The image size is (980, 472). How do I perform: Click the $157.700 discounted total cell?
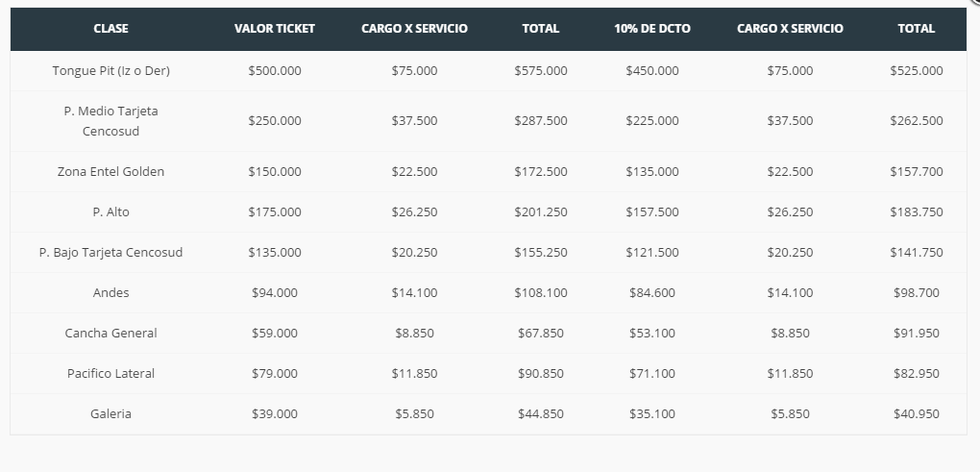pos(916,172)
